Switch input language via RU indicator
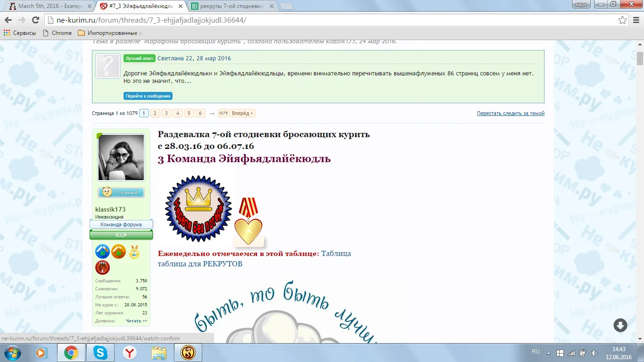644x362 pixels. pos(536,352)
